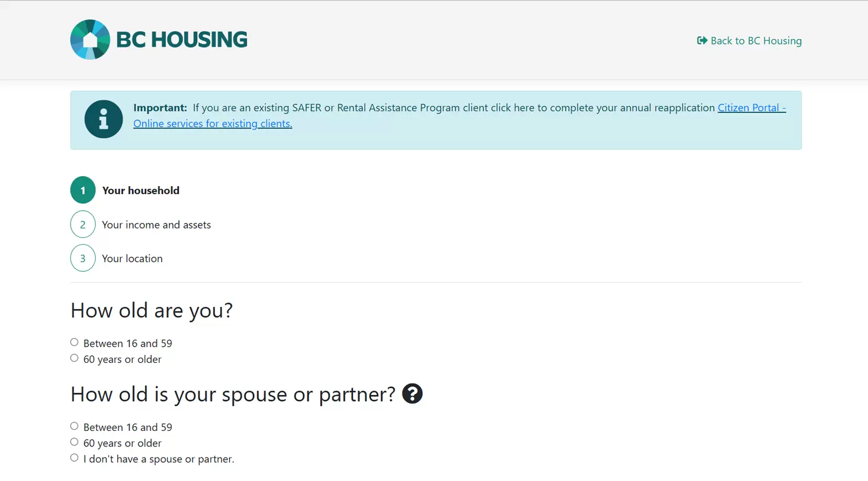868x481 pixels.
Task: Go to the Your location step
Action: [132, 258]
